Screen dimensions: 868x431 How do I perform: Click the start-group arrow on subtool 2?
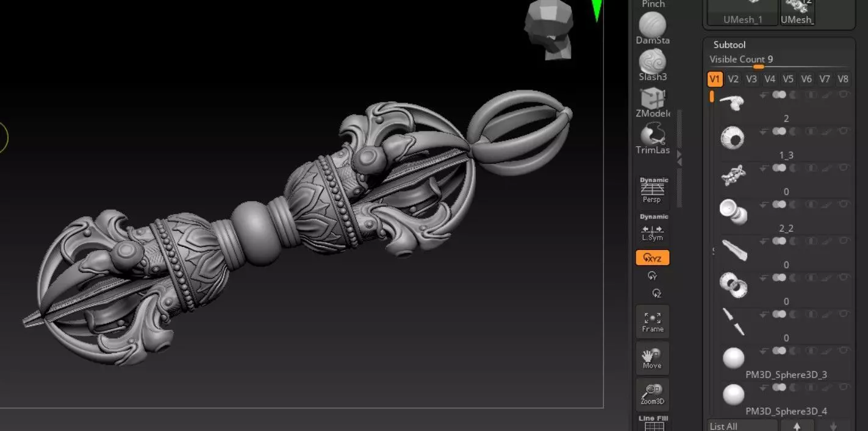(x=764, y=95)
